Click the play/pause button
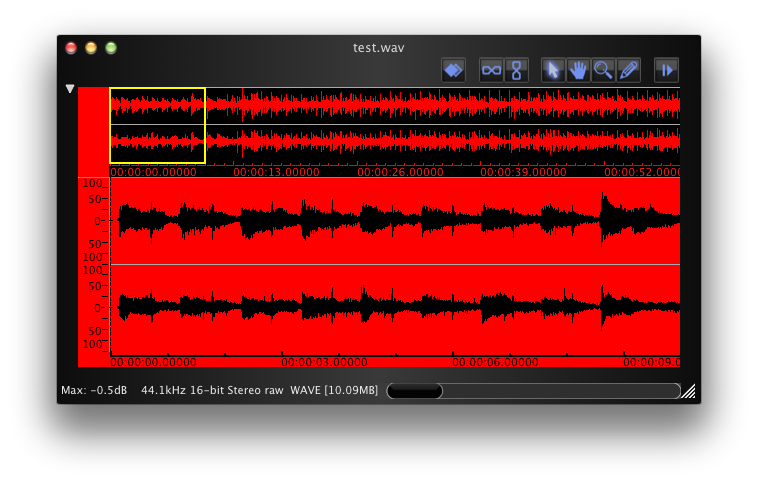Viewport: 758px width, 483px height. pyautogui.click(x=667, y=71)
